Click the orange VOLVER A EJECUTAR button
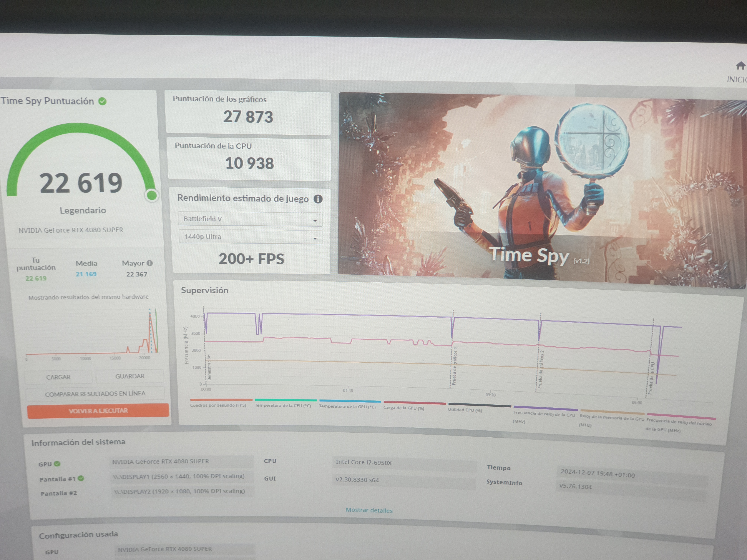The height and width of the screenshot is (560, 747). (98, 411)
